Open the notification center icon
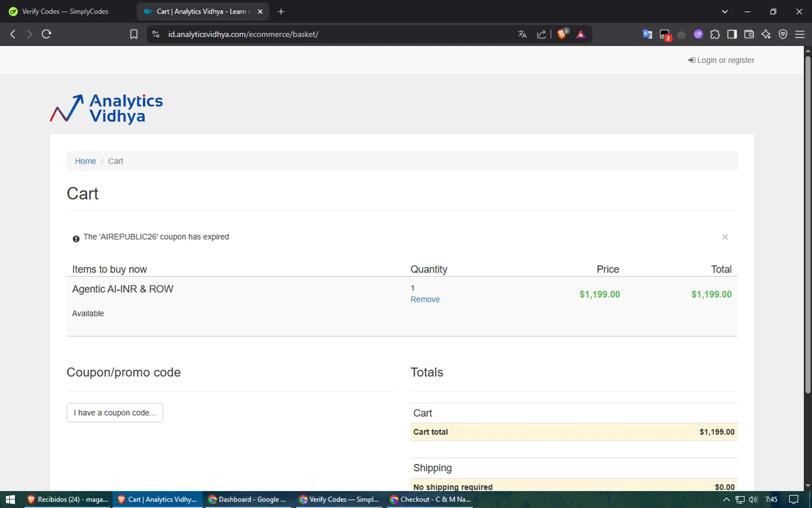This screenshot has height=508, width=812. (794, 499)
